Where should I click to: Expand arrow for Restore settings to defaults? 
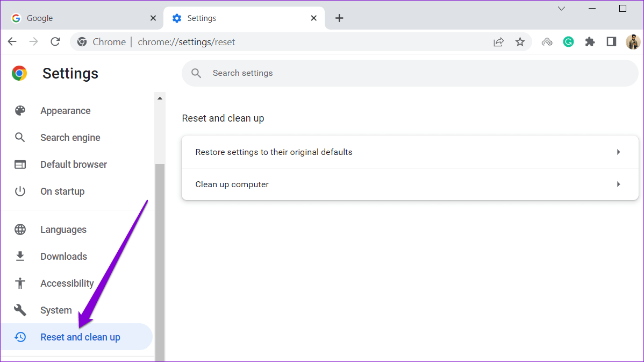(619, 152)
